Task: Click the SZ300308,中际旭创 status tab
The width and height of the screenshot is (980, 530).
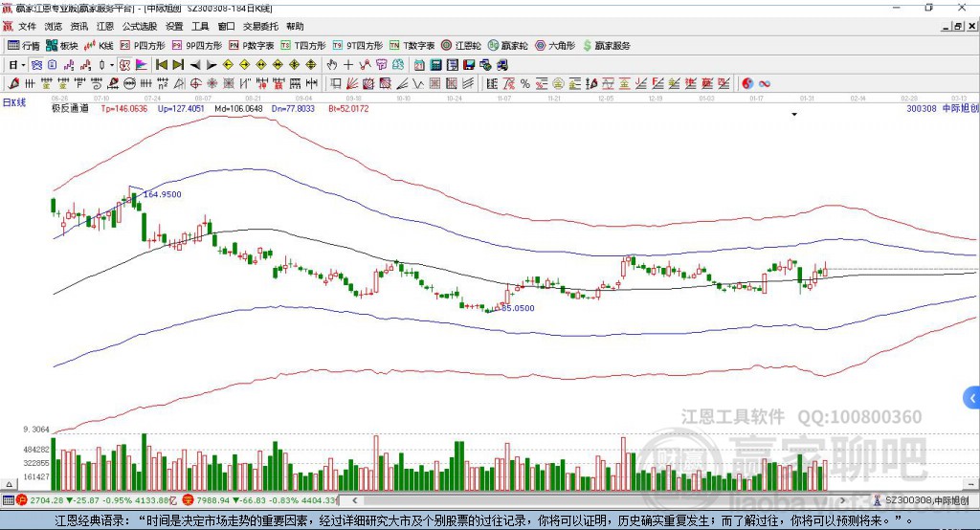Action: point(922,500)
